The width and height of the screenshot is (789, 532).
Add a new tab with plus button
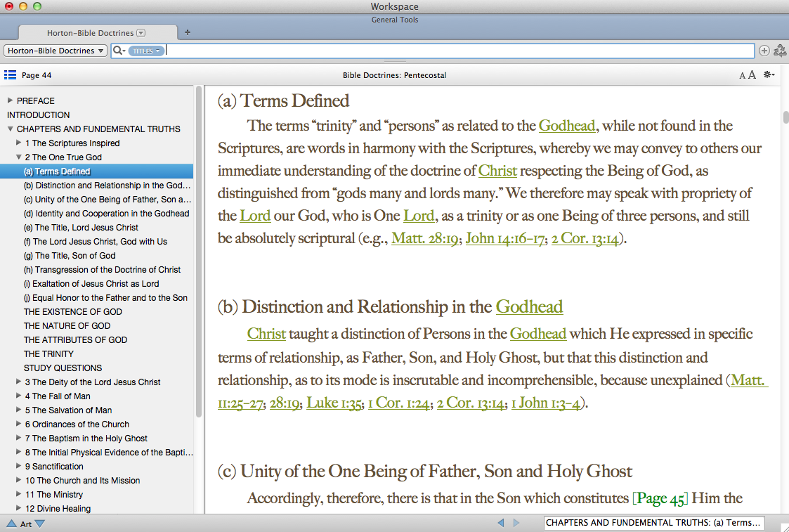pos(187,32)
